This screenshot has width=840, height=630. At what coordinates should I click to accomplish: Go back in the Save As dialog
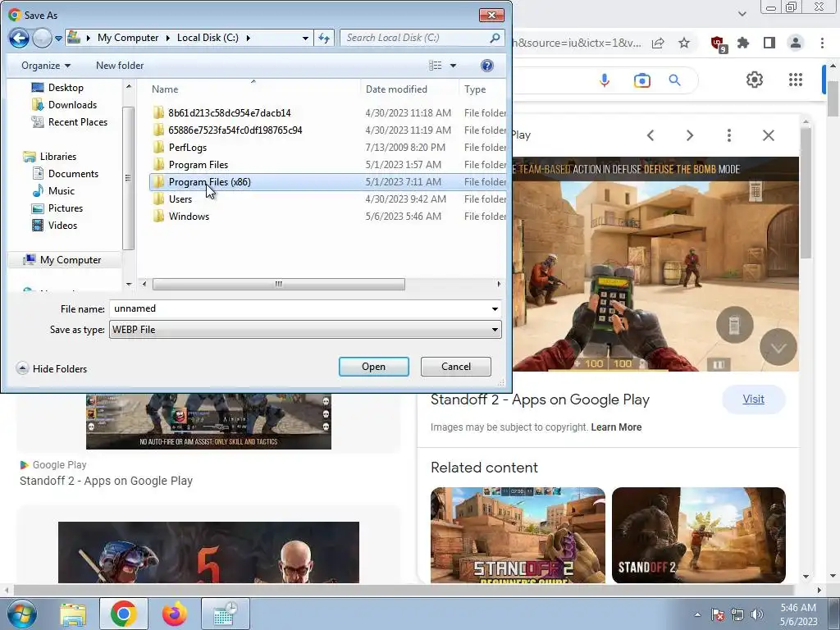tap(19, 38)
